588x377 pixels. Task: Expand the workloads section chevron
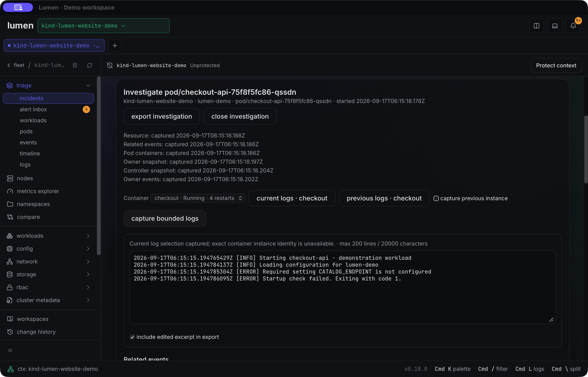[x=88, y=236]
